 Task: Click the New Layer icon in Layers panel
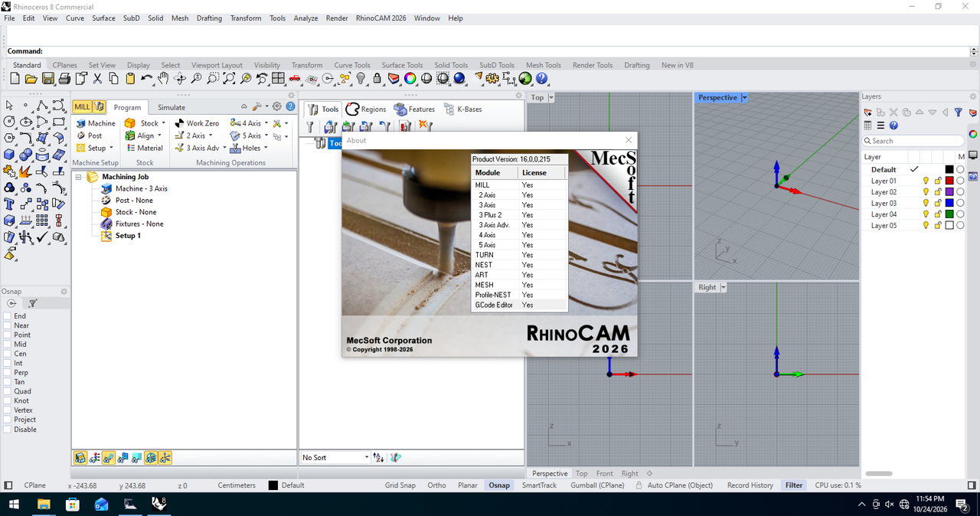[x=868, y=113]
